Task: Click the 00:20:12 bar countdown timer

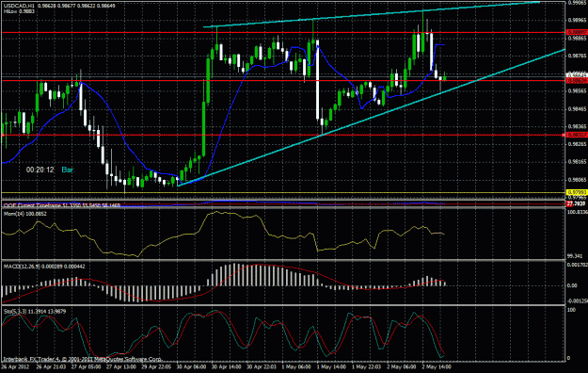Action: pyautogui.click(x=40, y=170)
